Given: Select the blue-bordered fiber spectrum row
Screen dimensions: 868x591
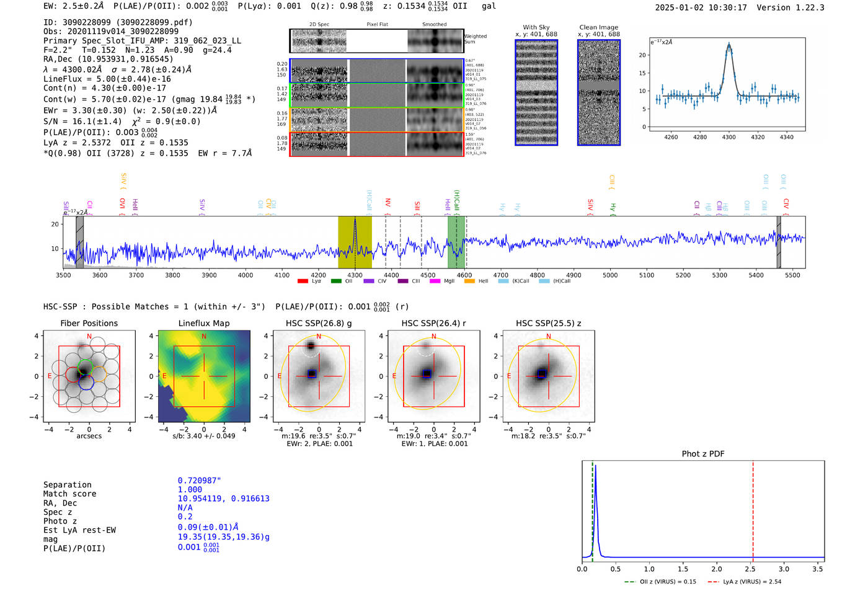Looking at the screenshot, I should (377, 71).
